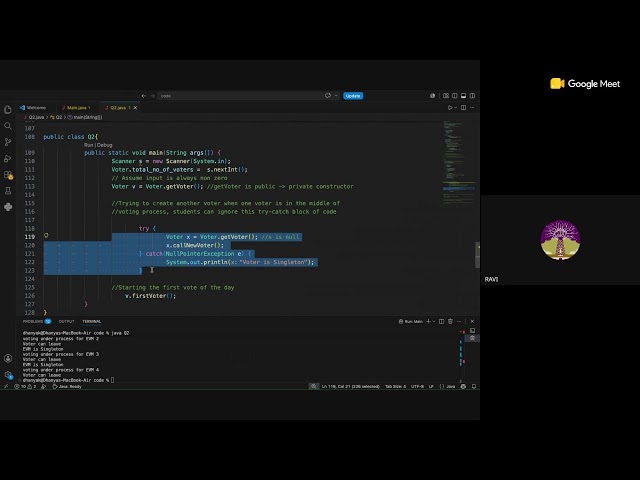This screenshot has height=480, width=640.
Task: Open the Problems panel tab
Action: coord(37,322)
